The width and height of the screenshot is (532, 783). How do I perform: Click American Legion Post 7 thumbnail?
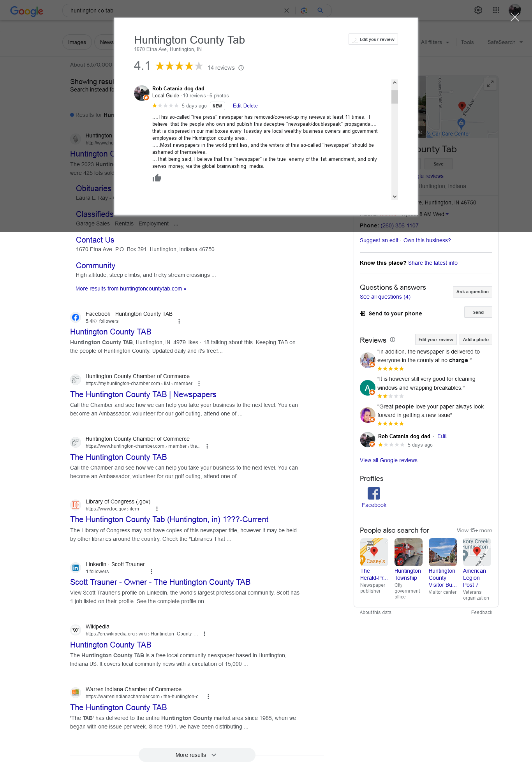(477, 552)
